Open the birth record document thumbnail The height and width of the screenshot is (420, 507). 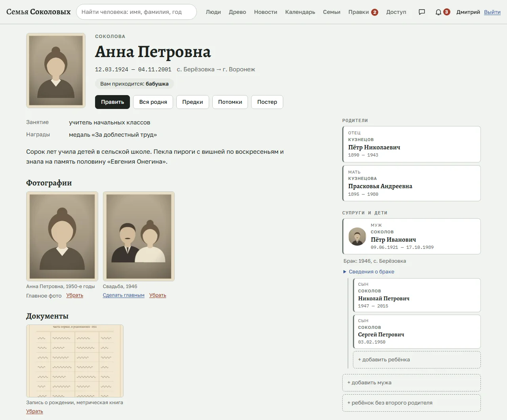pyautogui.click(x=75, y=361)
